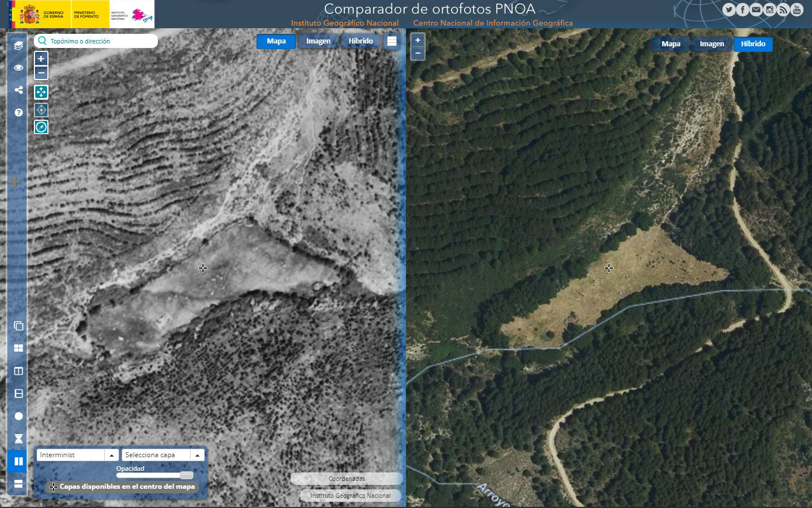Viewport: 812px width, 508px height.
Task: Click the Coordenadas button
Action: point(347,479)
